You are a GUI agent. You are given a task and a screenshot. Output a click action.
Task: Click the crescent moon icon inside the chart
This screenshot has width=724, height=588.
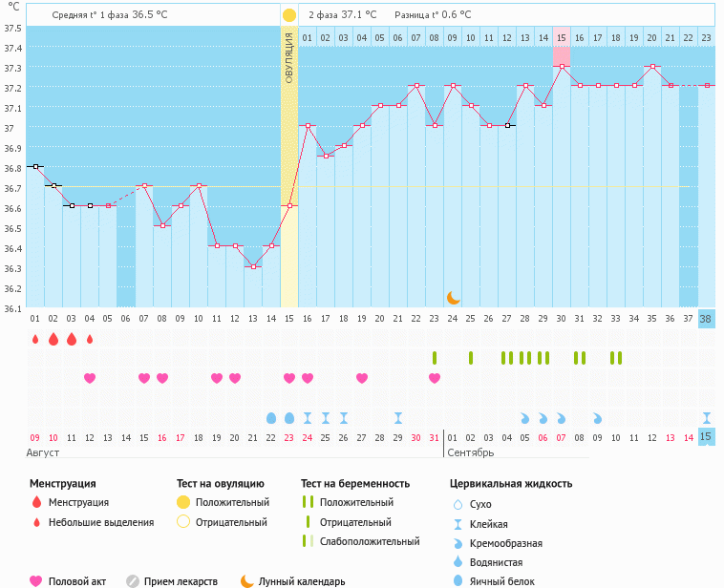pos(453,297)
